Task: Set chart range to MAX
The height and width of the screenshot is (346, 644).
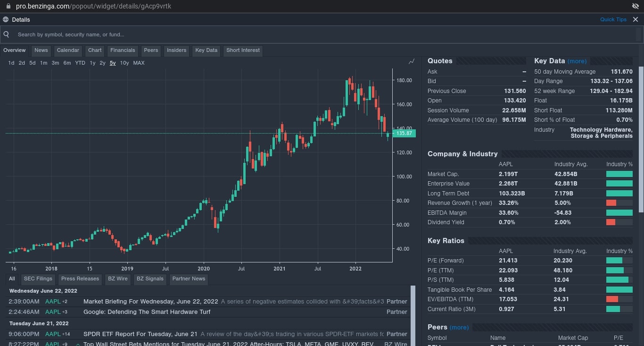Action: coord(139,63)
